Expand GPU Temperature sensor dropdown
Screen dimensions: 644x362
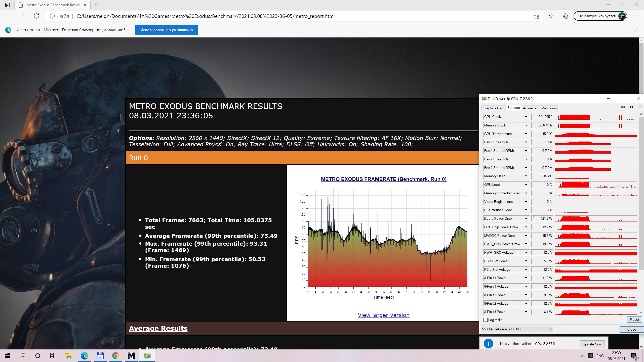tap(526, 134)
